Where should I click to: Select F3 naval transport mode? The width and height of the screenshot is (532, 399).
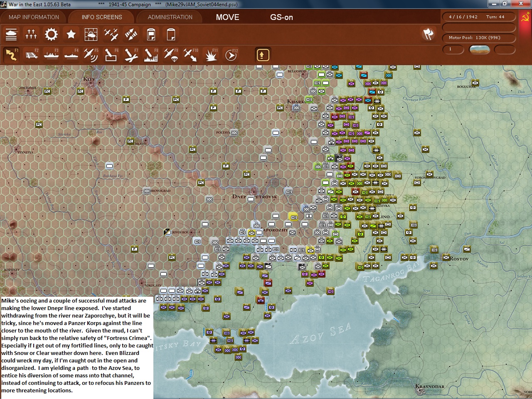click(51, 55)
